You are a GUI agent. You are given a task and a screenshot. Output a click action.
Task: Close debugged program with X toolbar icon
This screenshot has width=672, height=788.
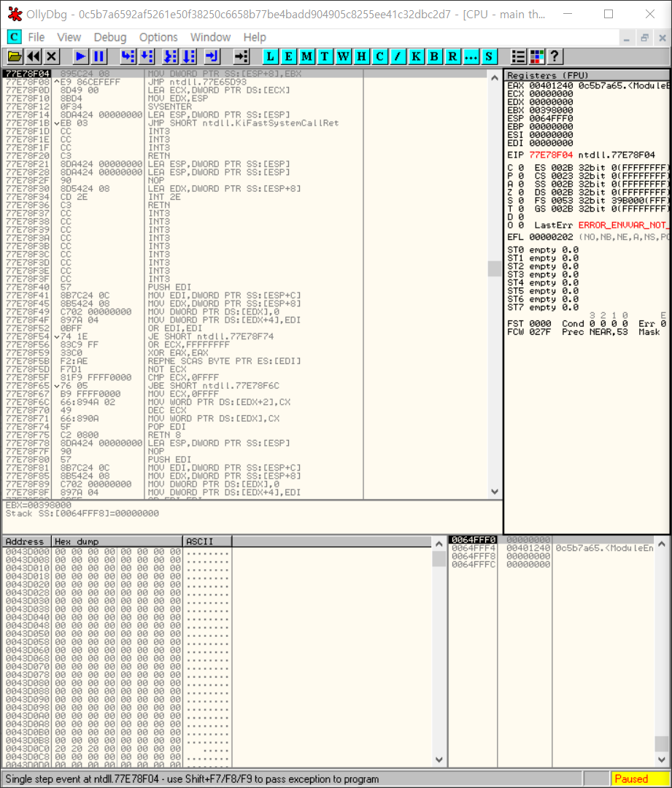click(x=51, y=56)
